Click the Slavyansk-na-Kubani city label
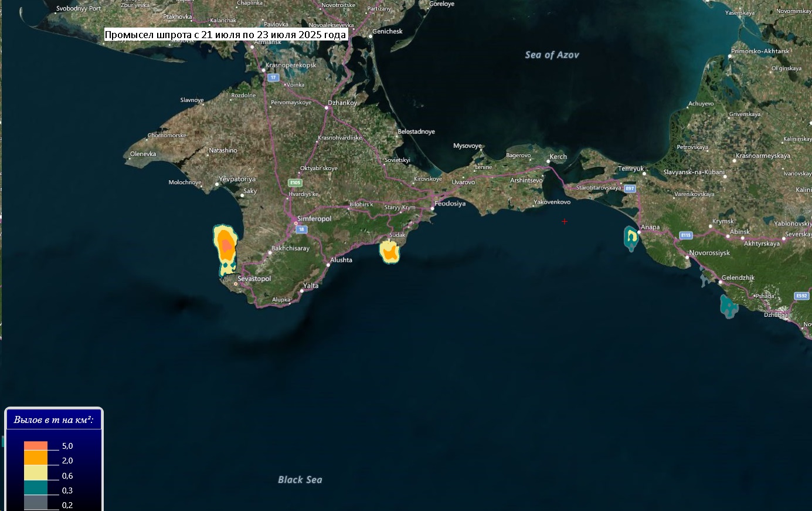This screenshot has width=812, height=511. (694, 172)
